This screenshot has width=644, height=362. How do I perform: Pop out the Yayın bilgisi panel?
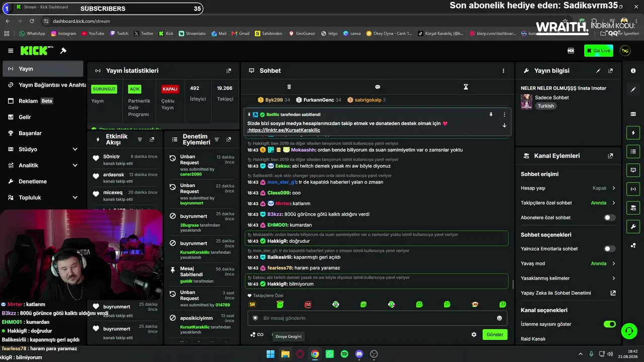click(610, 71)
